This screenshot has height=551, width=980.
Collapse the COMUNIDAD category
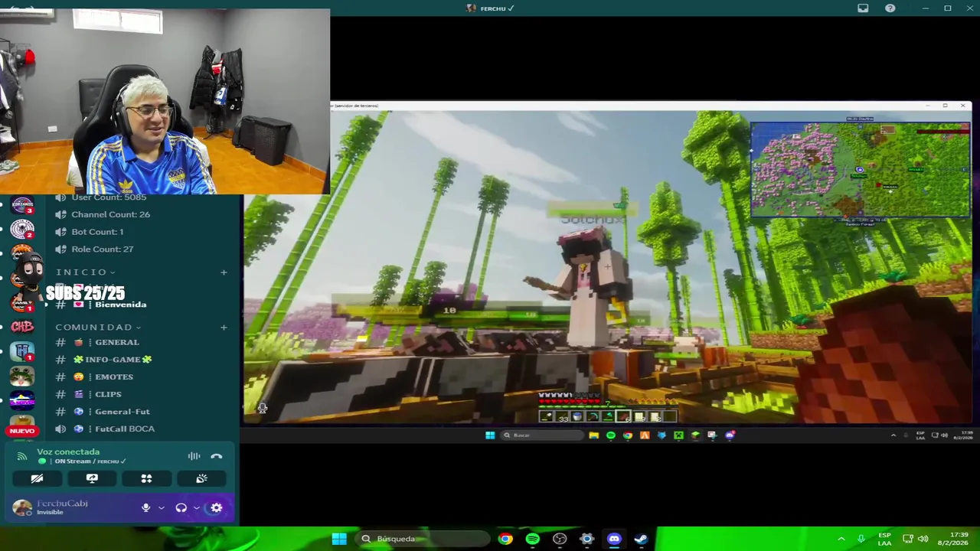[98, 328]
